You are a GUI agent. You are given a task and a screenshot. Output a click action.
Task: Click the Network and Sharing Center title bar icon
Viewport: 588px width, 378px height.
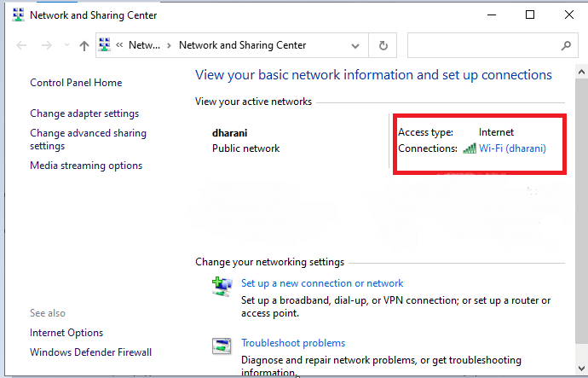click(x=18, y=15)
